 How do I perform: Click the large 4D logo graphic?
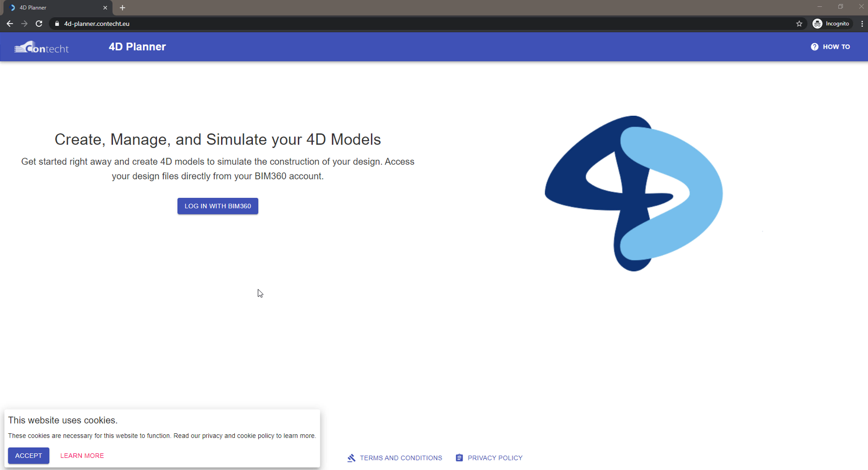[634, 193]
